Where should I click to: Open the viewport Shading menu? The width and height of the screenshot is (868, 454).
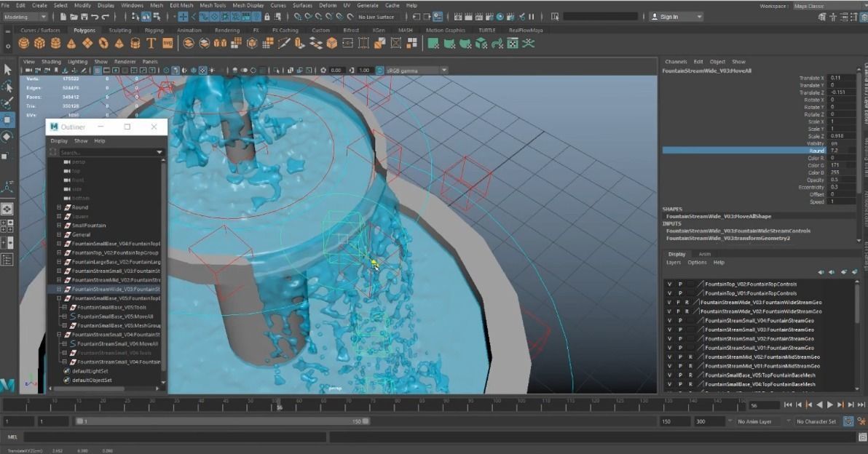[x=51, y=62]
